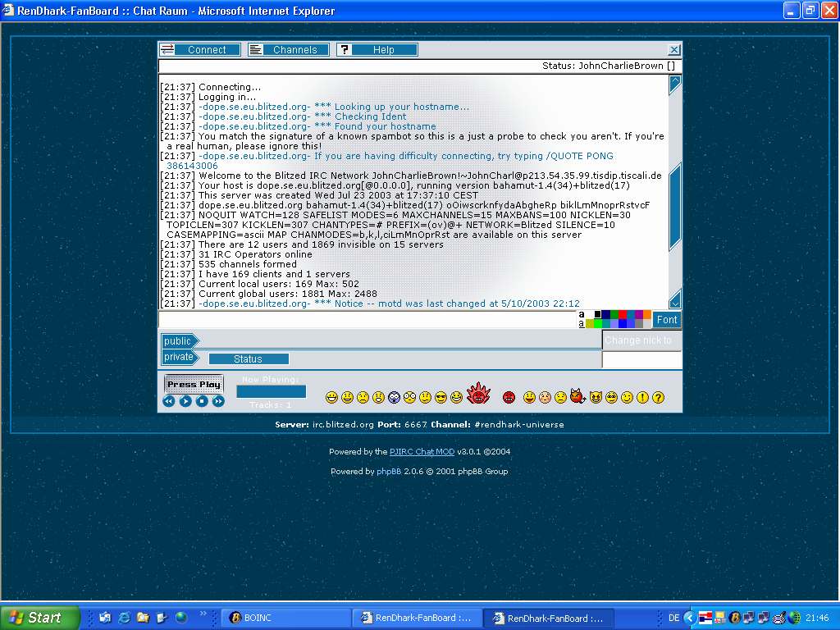This screenshot has width=840, height=630.
Task: Go to previous track in music player
Action: [x=169, y=401]
